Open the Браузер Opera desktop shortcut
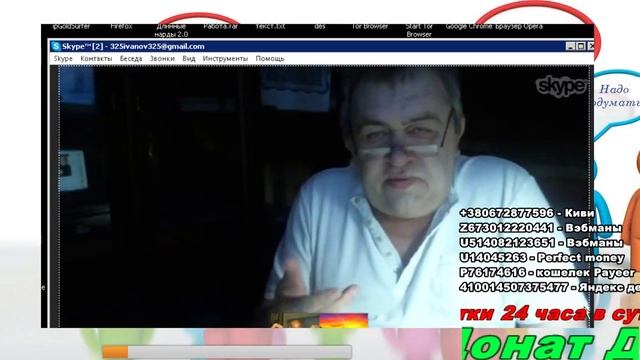640x360 pixels. pos(519,27)
